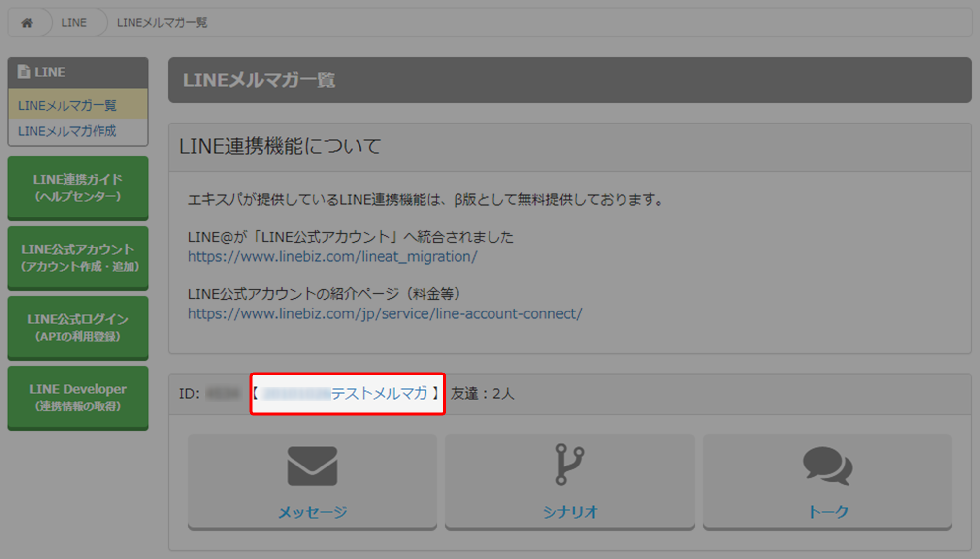Screen dimensions: 980x559
Task: Open the LINE公式ログイン API registration button
Action: (x=78, y=328)
